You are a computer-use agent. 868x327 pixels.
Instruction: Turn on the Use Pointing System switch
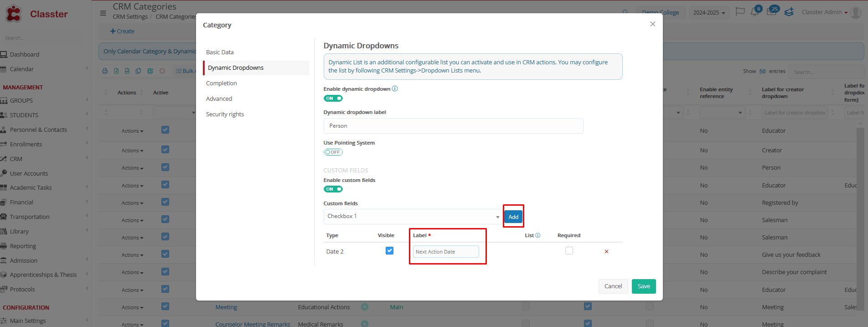pos(333,152)
